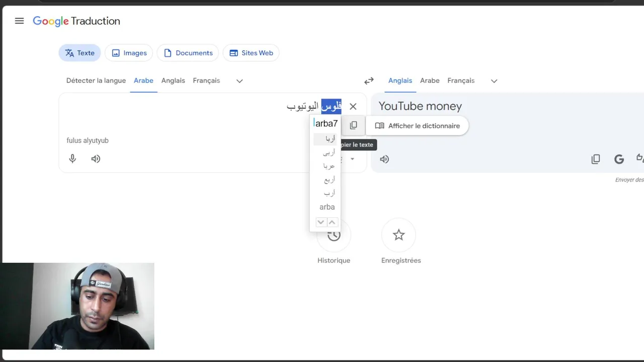The image size is (644, 362).
Task: Select Arabe as source language
Action: click(143, 80)
